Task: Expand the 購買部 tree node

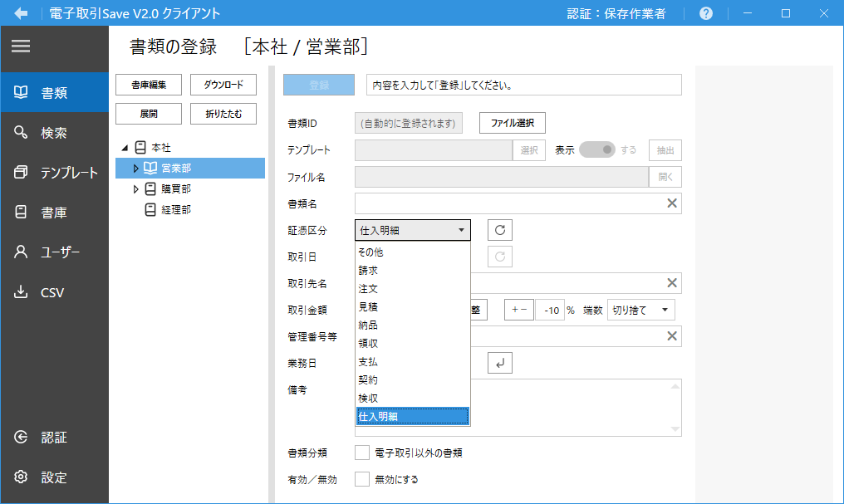Action: pos(137,189)
